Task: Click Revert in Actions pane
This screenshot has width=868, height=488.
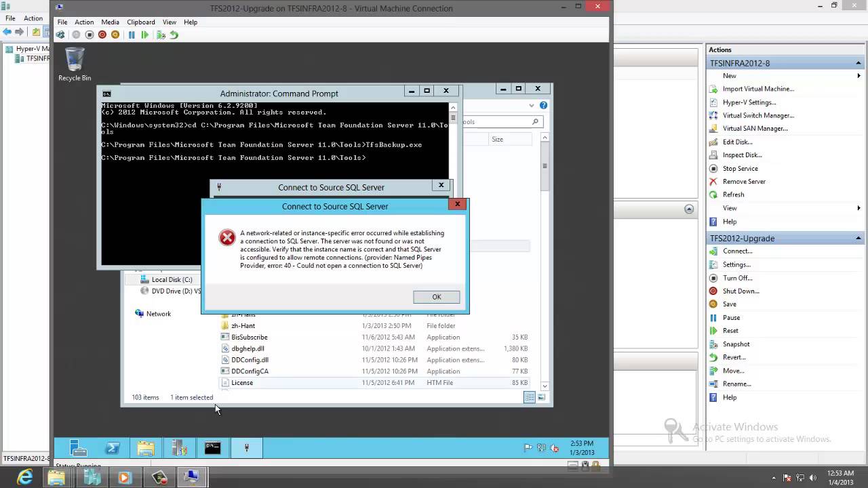Action: coord(734,357)
